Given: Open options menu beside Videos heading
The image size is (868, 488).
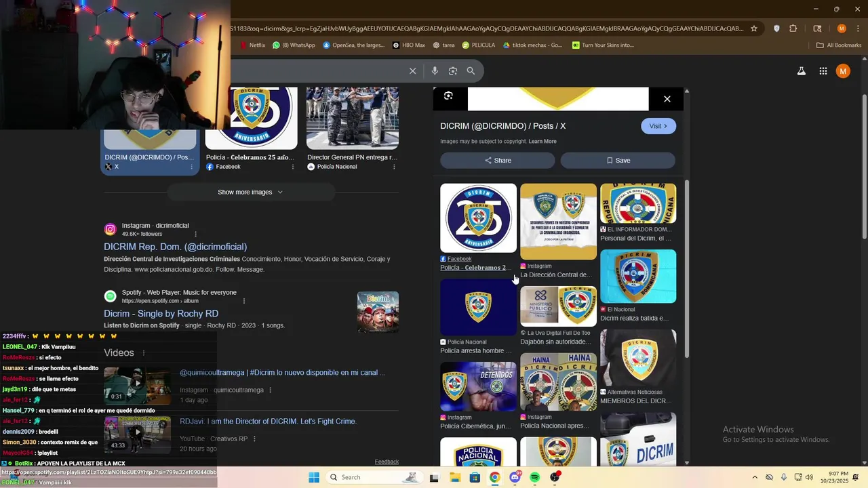Looking at the screenshot, I should point(144,353).
